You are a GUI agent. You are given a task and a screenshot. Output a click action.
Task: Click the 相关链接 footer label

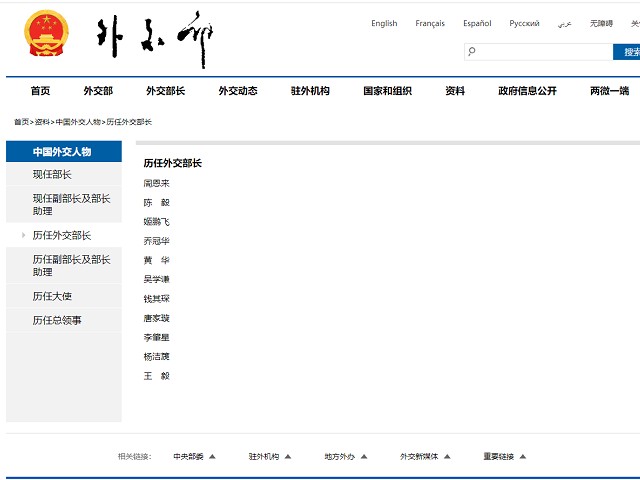tap(134, 457)
